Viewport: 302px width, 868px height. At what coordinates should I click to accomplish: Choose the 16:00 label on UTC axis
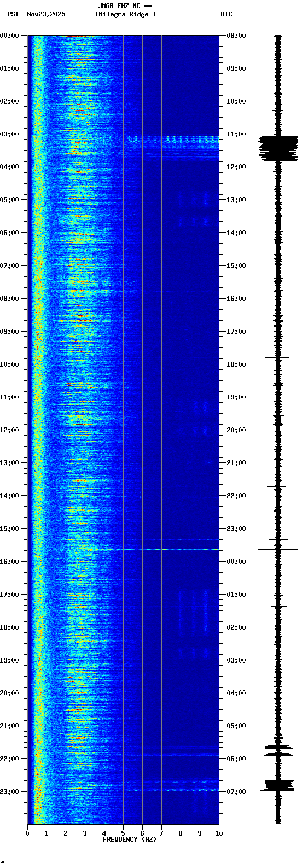[x=236, y=299]
